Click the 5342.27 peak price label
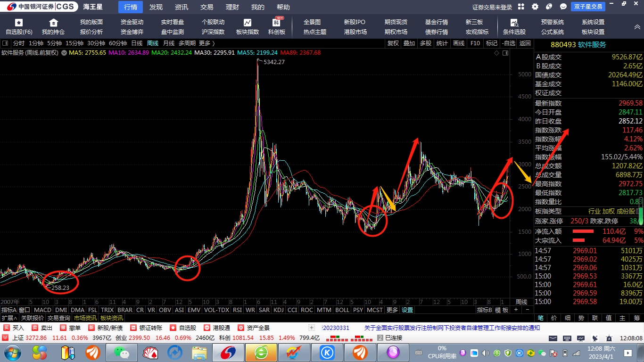644x362 pixels. point(274,62)
